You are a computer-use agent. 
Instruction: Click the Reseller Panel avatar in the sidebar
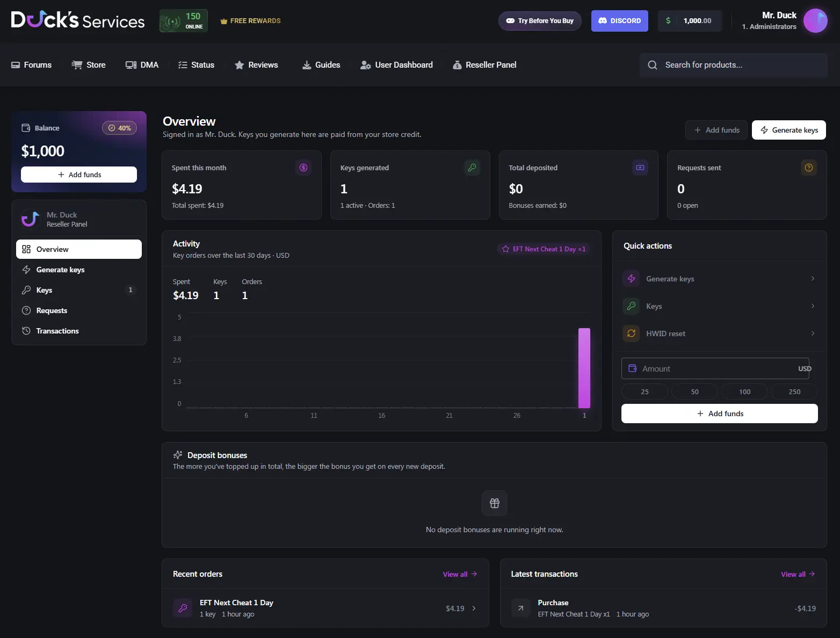pyautogui.click(x=31, y=219)
